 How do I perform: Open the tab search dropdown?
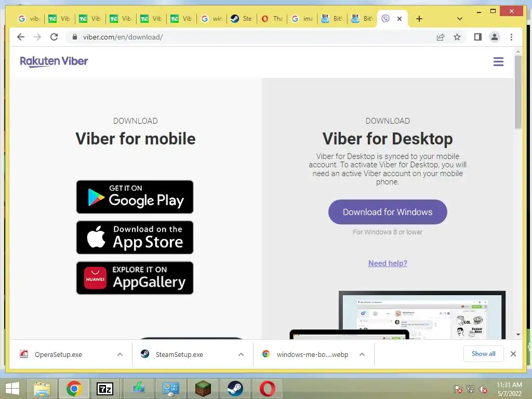tap(460, 19)
